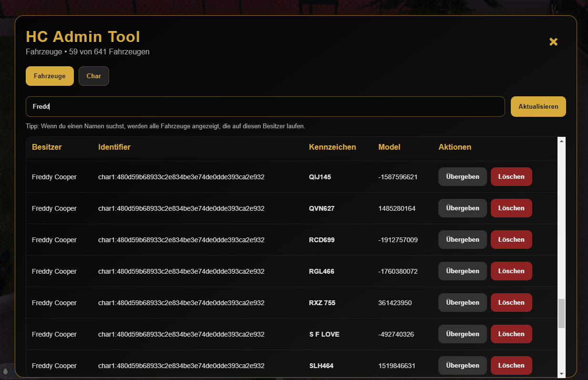Click the identifier in the QVN627 row
The image size is (588, 380).
(181, 208)
